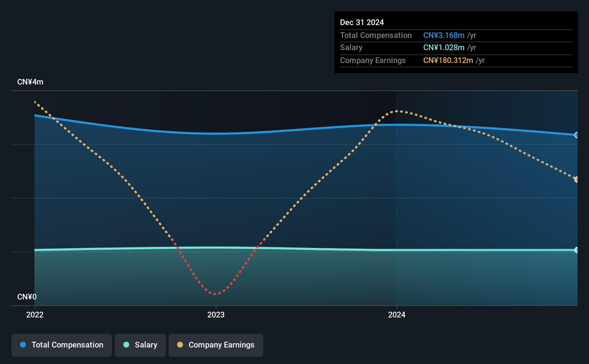This screenshot has width=589, height=364.
Task: Click the CN¥4m y-axis label
Action: coord(30,82)
